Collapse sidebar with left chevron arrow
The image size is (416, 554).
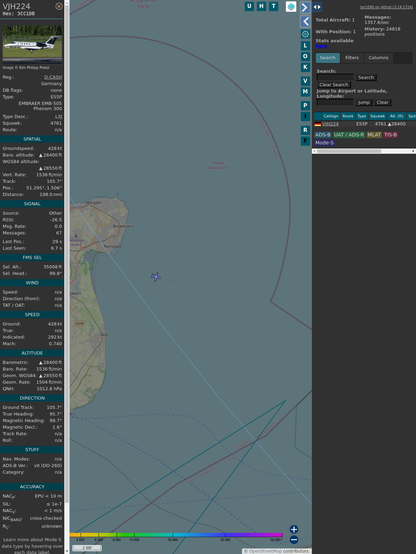(305, 22)
